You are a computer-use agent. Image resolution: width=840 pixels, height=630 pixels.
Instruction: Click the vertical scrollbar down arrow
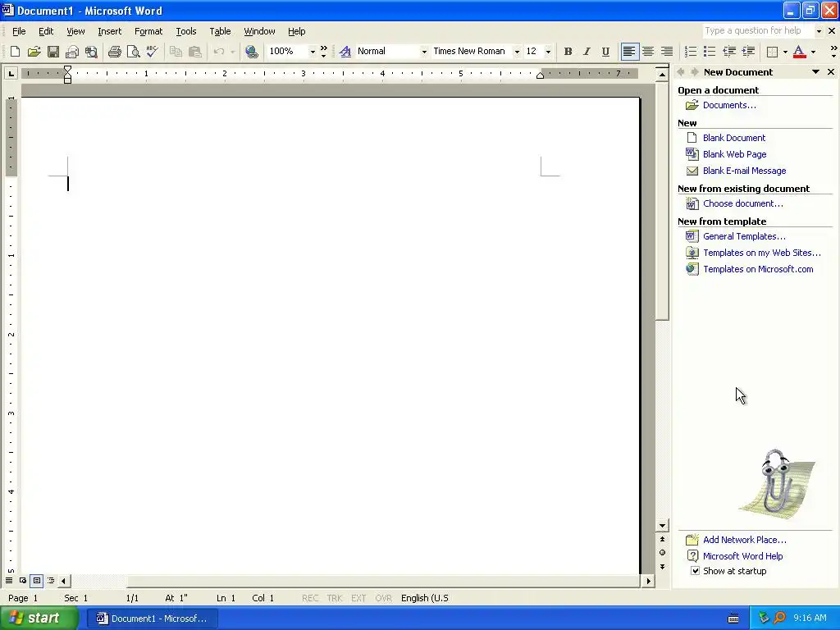point(663,526)
